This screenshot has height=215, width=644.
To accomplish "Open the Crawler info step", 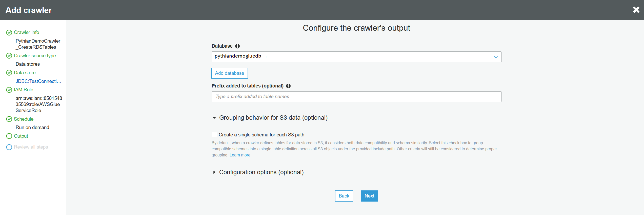I will (26, 32).
